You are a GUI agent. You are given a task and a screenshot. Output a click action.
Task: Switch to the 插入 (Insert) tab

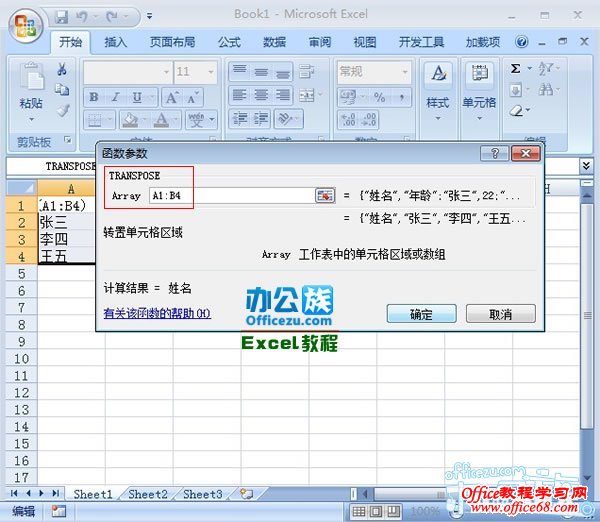pyautogui.click(x=116, y=42)
